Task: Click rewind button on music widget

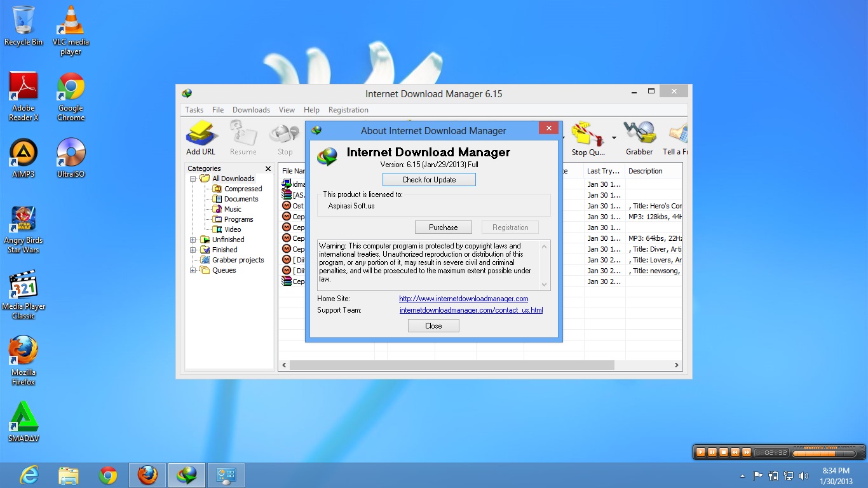Action: pos(735,452)
